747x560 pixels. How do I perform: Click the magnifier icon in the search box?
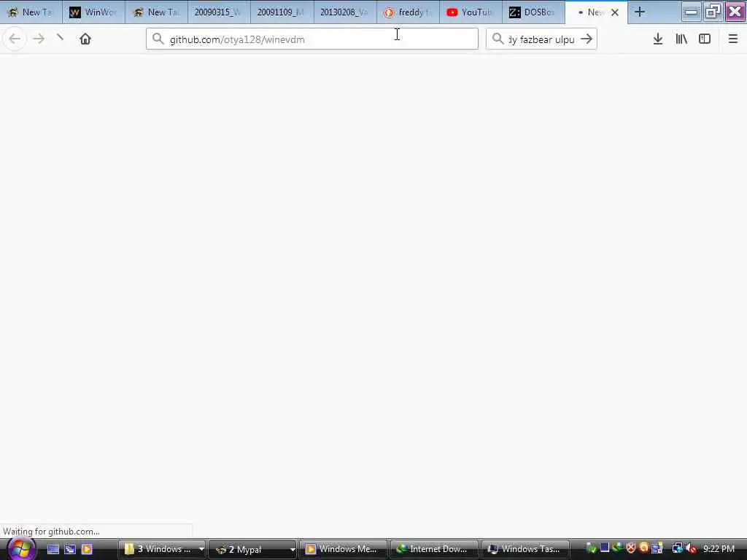tap(498, 39)
